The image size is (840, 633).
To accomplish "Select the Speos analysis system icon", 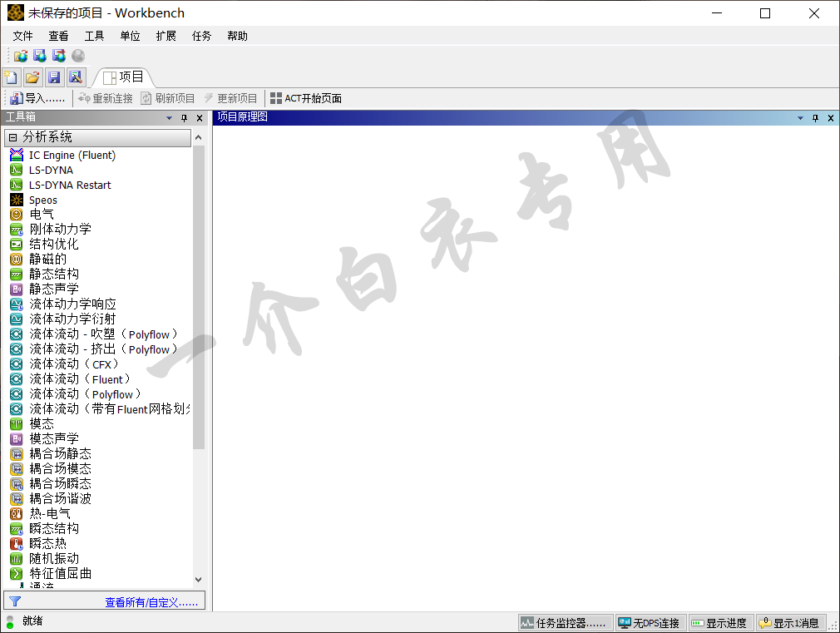I will pos(16,200).
